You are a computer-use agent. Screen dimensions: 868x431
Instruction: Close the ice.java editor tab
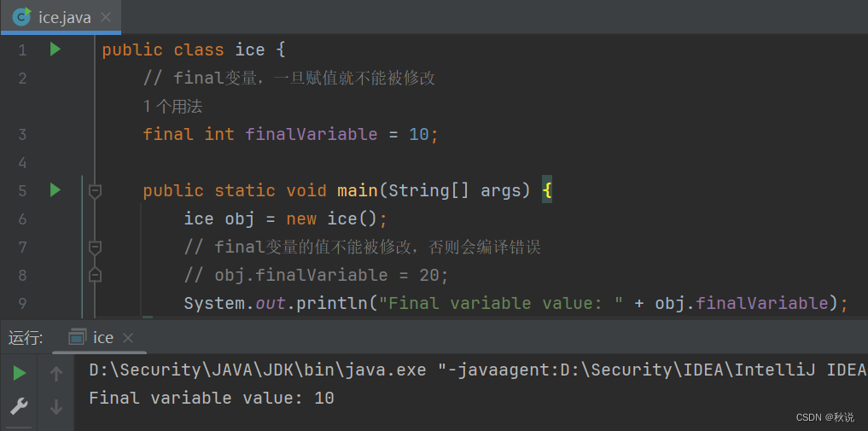(x=106, y=18)
